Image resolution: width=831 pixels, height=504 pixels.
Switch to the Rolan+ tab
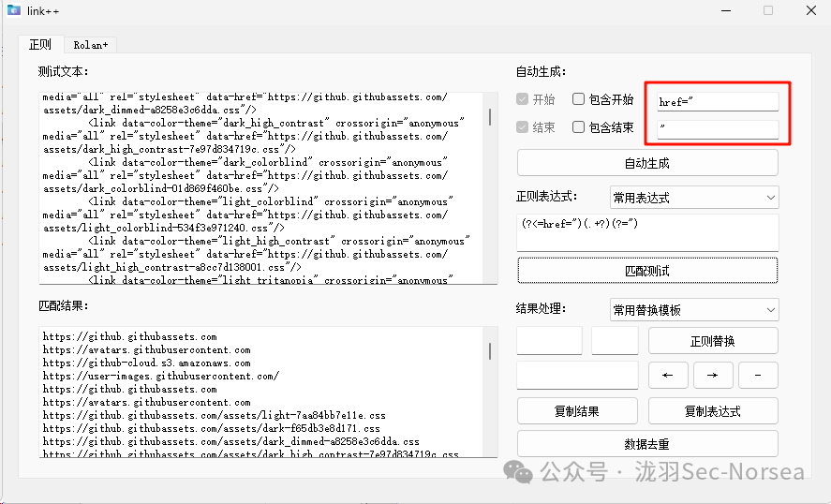[91, 44]
